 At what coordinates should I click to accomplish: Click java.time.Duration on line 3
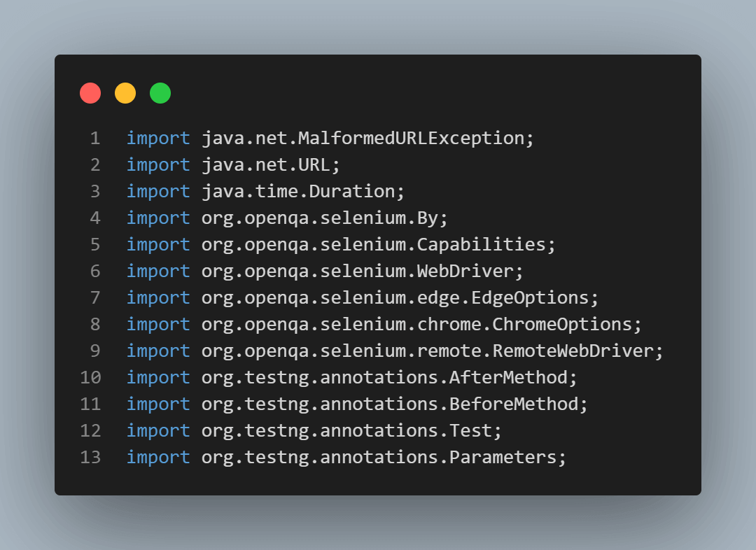[x=303, y=192]
